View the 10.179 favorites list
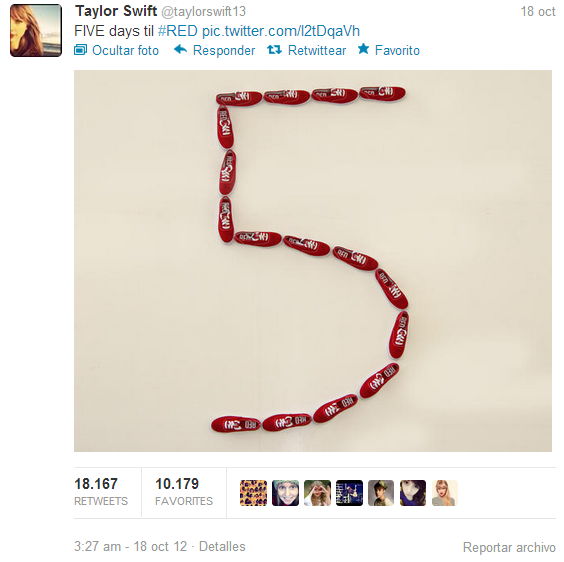Viewport: 564px width, 562px height. point(184,492)
